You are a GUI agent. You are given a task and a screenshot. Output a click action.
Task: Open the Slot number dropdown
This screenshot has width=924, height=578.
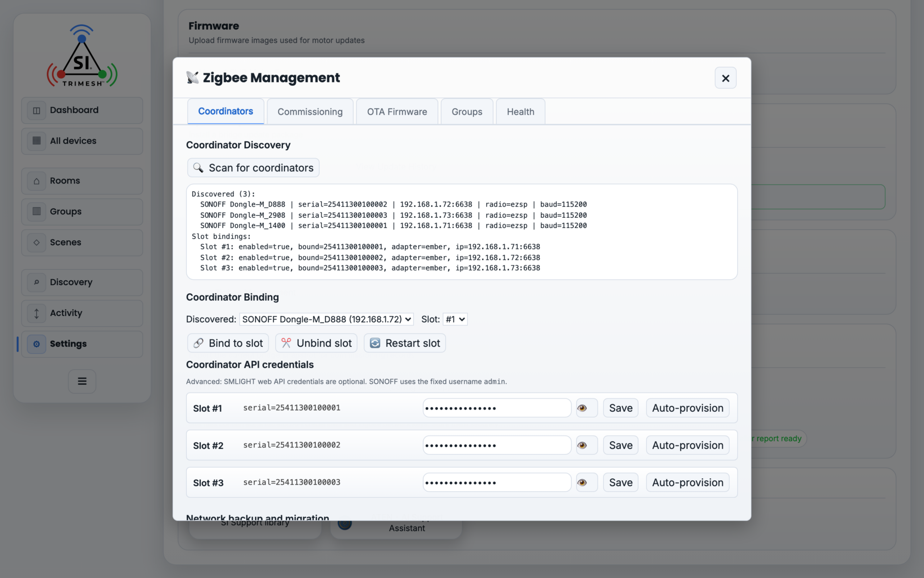click(x=455, y=319)
